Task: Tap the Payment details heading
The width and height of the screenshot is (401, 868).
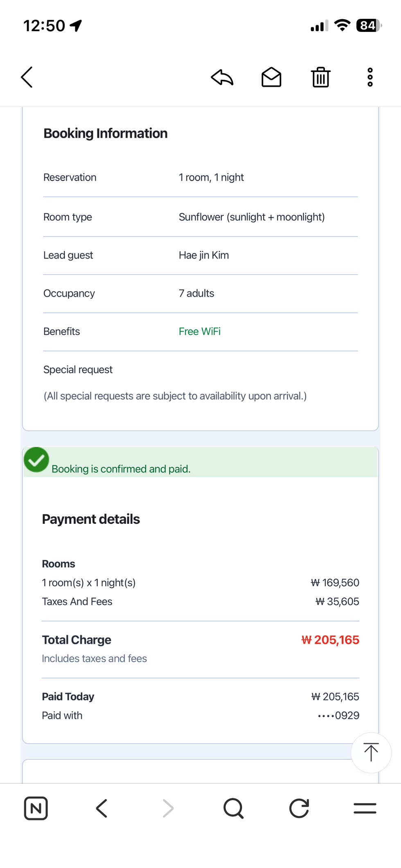Action: 91,519
